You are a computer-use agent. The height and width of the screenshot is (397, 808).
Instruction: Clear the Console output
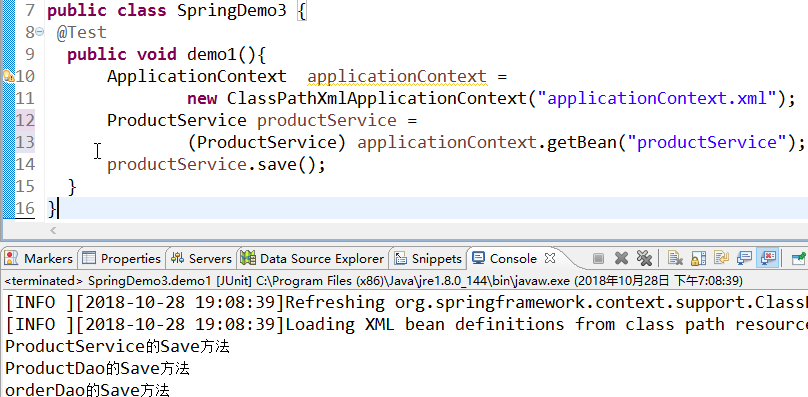coord(675,258)
